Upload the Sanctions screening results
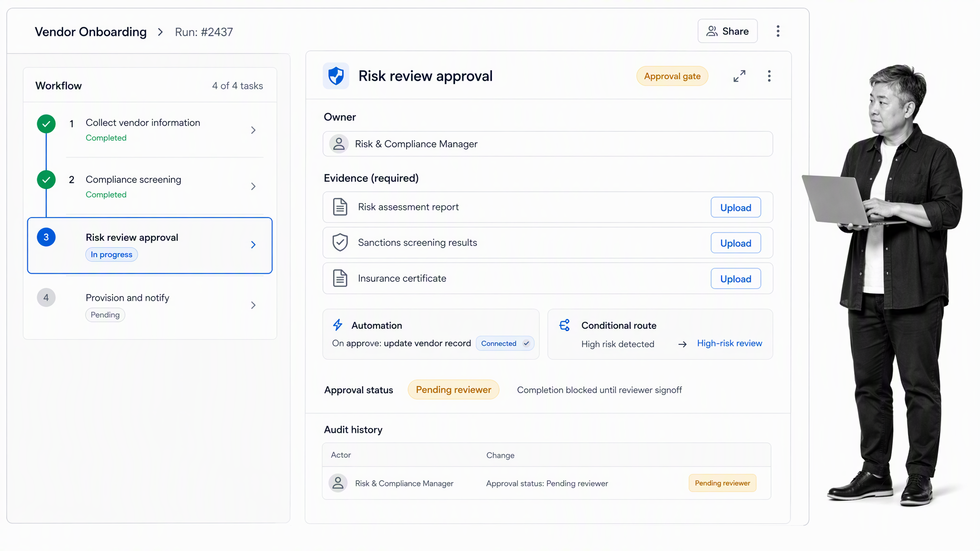Screen dimensions: 980x551 pos(735,243)
